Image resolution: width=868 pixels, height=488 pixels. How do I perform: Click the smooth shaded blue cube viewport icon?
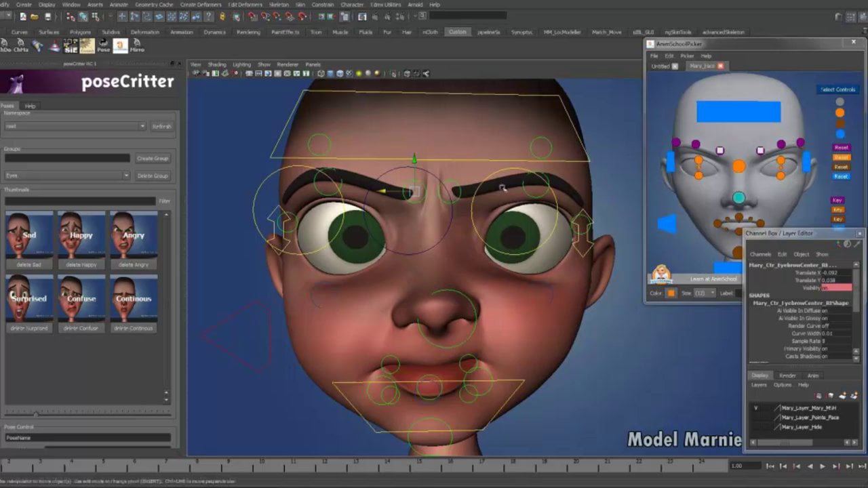(330, 73)
